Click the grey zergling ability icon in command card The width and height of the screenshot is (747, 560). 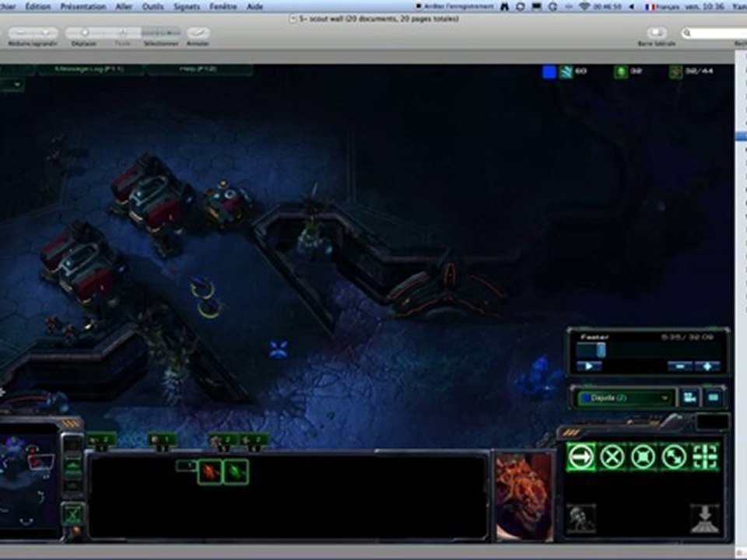coord(581,519)
